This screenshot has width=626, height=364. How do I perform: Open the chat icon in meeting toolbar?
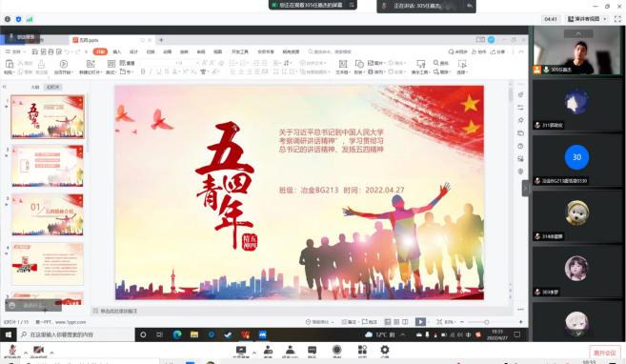pos(313,350)
